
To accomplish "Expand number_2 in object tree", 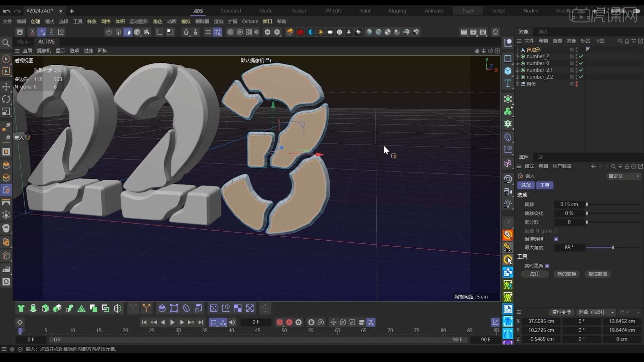I will pyautogui.click(x=517, y=56).
